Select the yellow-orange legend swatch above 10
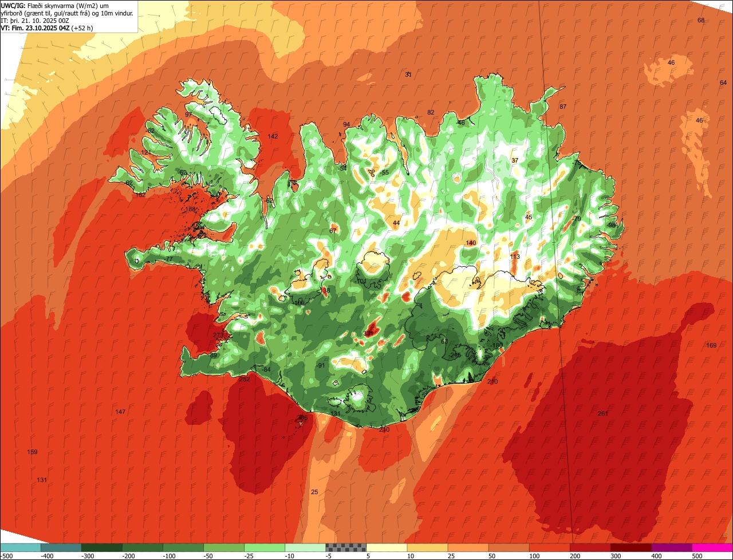This screenshot has width=733, height=560. coord(427,547)
